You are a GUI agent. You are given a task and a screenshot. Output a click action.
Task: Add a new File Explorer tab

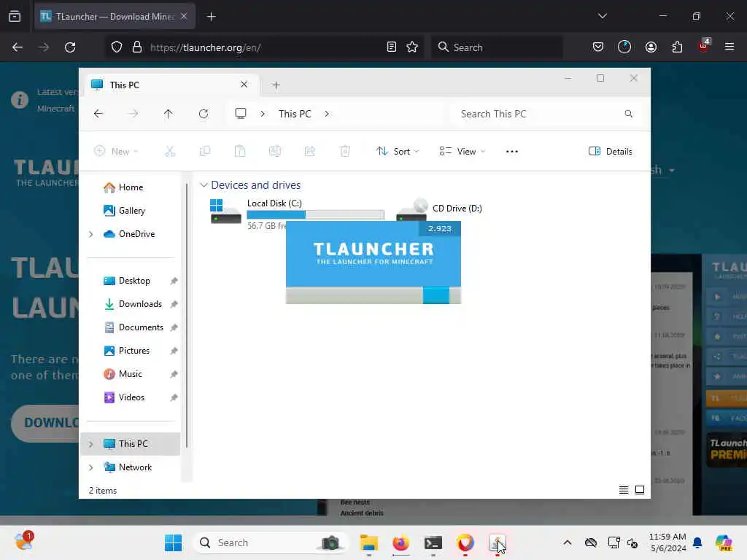point(276,85)
